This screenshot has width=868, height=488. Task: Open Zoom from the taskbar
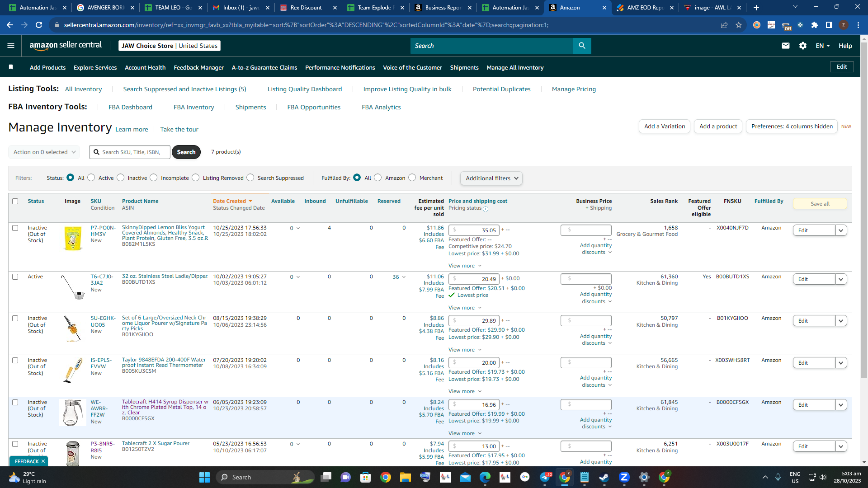tap(624, 477)
